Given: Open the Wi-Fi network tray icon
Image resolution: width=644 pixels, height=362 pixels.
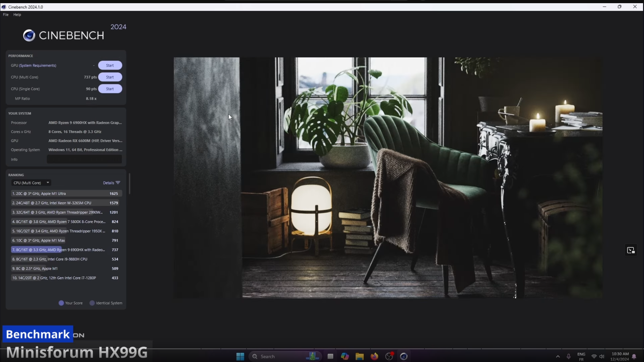Looking at the screenshot, I should (x=594, y=357).
